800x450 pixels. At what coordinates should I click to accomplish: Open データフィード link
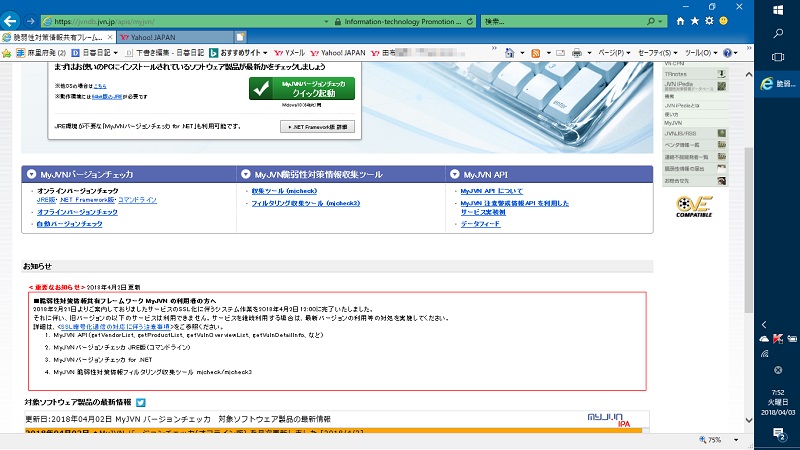pyautogui.click(x=481, y=224)
